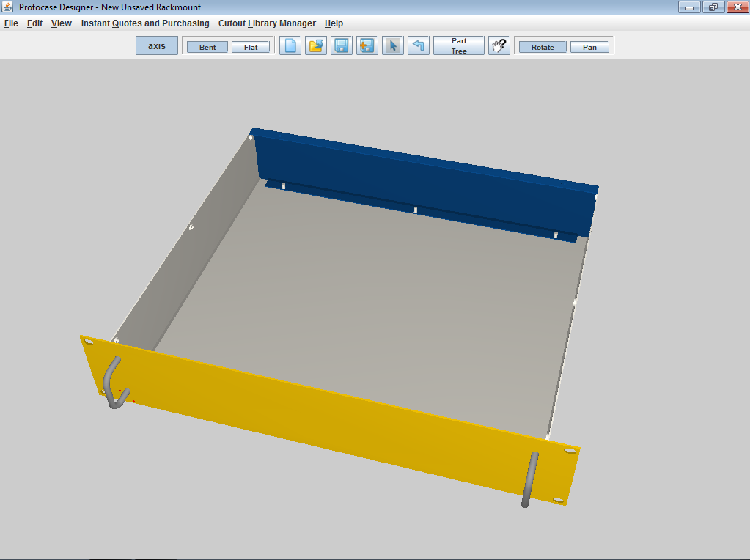Click the New document icon
The image size is (750, 560).
tap(290, 46)
